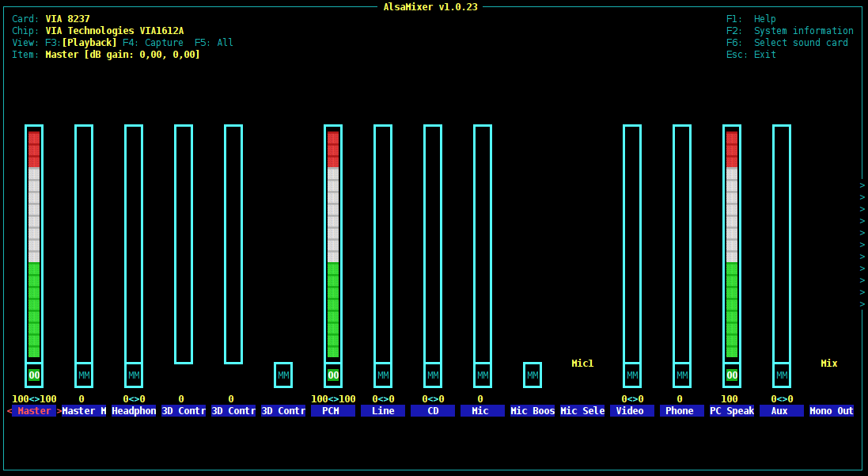
Task: Mute the PC Speaker channel
Action: point(732,375)
